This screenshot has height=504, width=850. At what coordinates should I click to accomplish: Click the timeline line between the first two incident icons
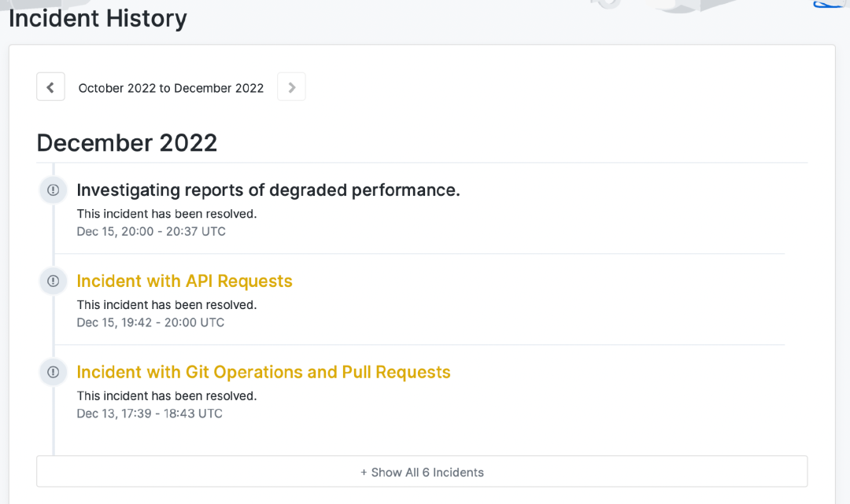[x=54, y=236]
